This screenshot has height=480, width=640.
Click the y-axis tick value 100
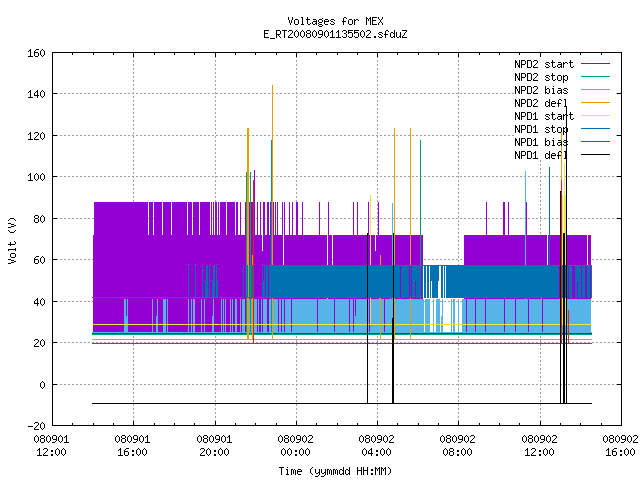[x=36, y=178]
